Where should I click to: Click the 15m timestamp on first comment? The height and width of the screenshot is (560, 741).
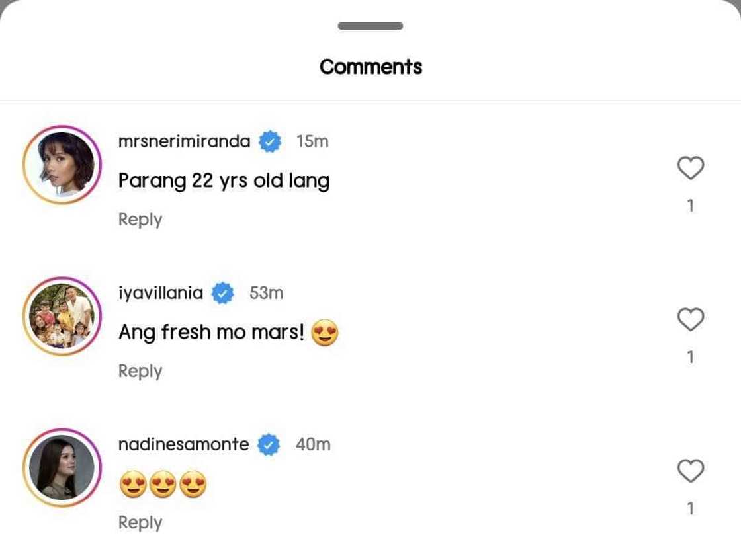pos(312,141)
